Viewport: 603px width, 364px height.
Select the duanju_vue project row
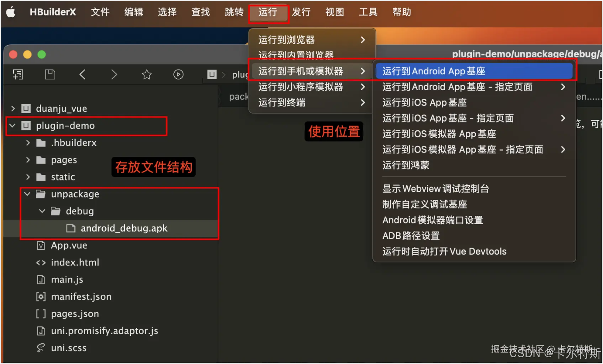pyautogui.click(x=111, y=108)
